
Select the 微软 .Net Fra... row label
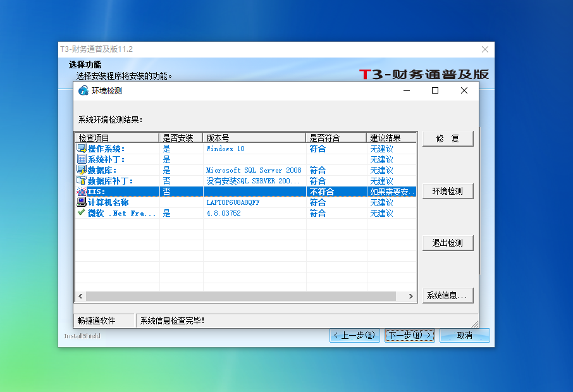pyautogui.click(x=121, y=213)
